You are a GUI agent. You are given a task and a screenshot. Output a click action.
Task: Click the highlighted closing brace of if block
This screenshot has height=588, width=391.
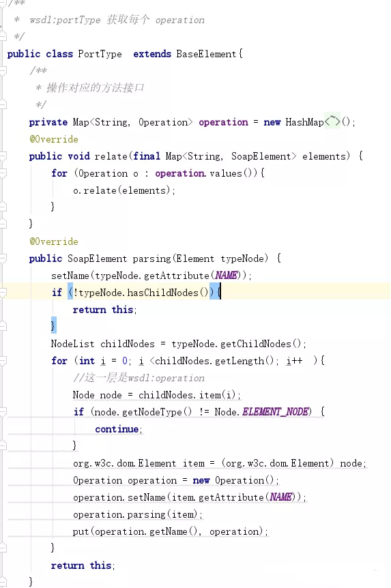[53, 325]
